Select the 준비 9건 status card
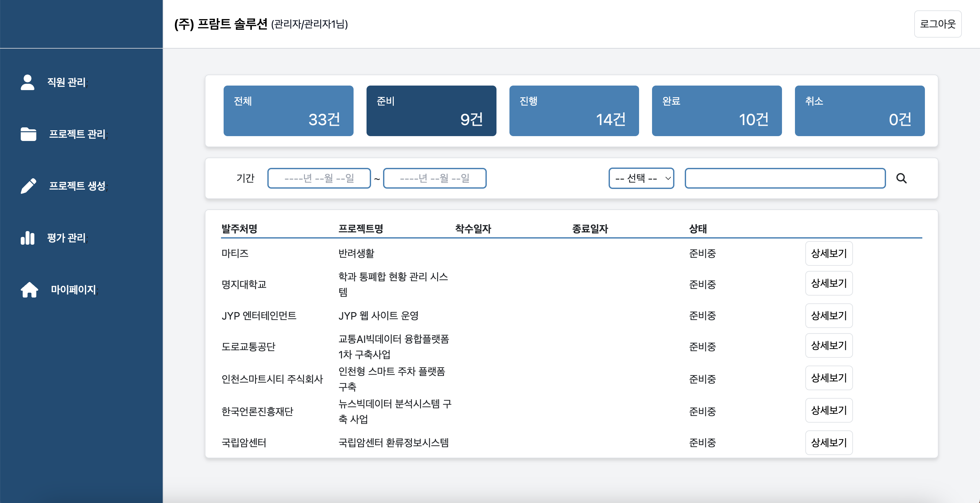 click(431, 110)
